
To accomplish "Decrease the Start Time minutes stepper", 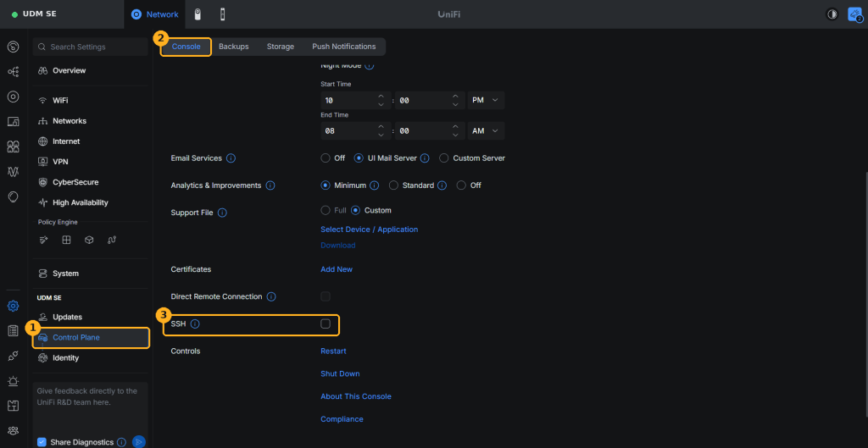I will click(x=455, y=104).
